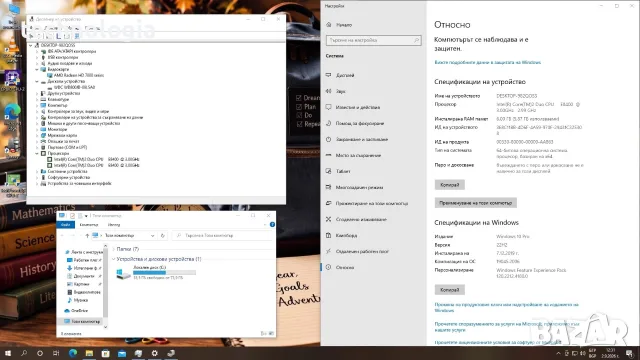Collapse the Display adapters node in Device Manager
This screenshot has width=640, height=360.
(x=37, y=69)
